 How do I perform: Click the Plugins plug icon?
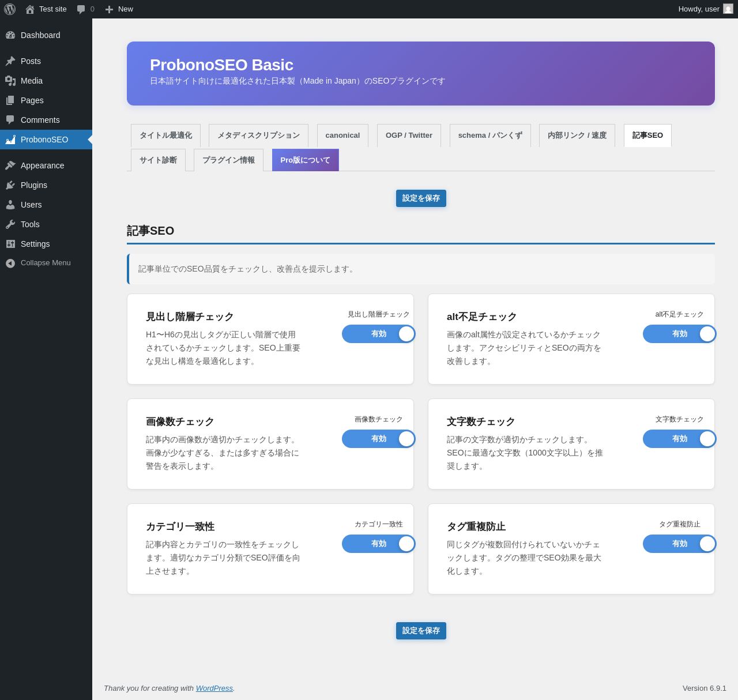(10, 185)
